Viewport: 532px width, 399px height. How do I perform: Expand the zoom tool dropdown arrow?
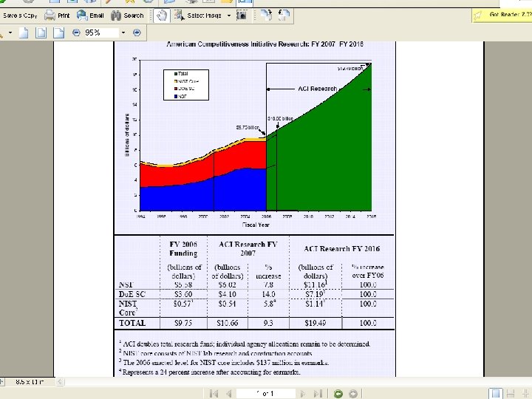(10, 33)
